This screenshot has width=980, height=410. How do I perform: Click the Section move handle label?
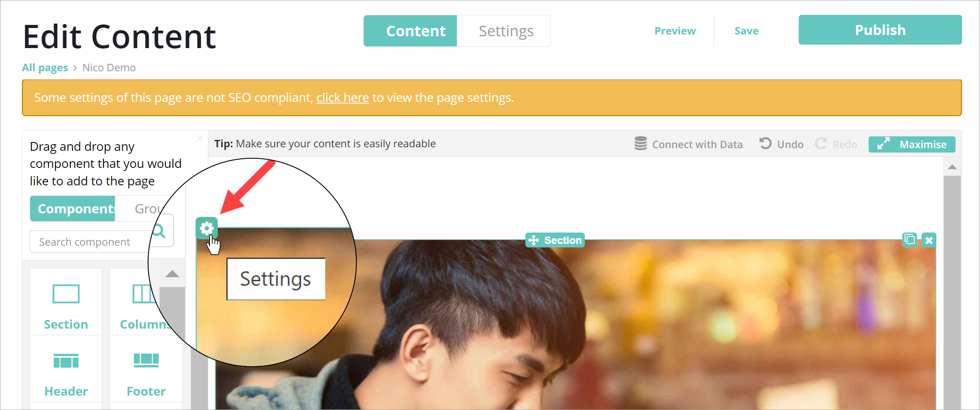pos(555,240)
